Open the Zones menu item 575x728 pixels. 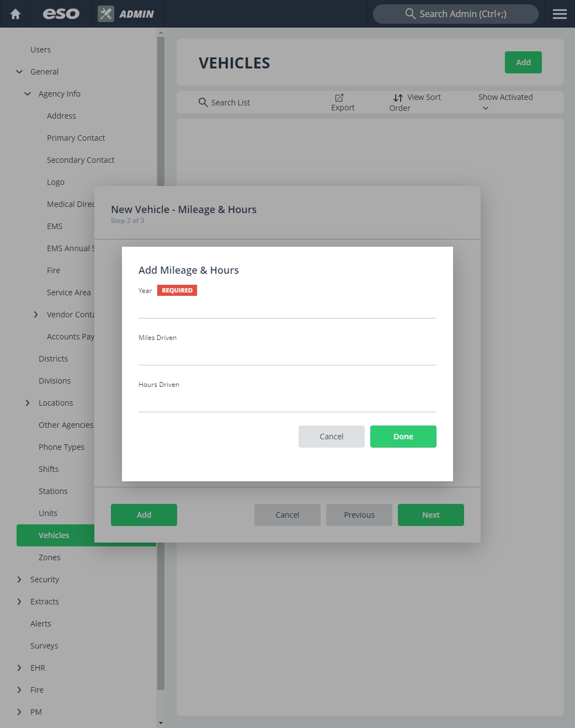[49, 557]
